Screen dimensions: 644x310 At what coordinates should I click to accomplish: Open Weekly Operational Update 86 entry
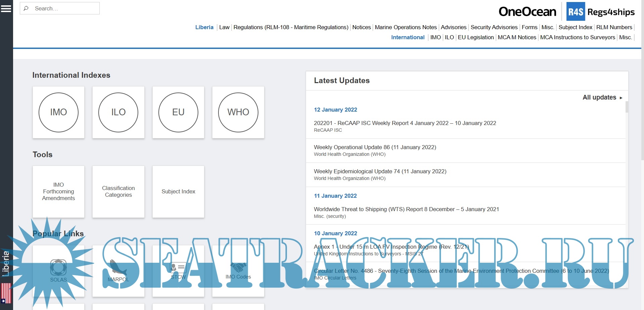tap(375, 147)
